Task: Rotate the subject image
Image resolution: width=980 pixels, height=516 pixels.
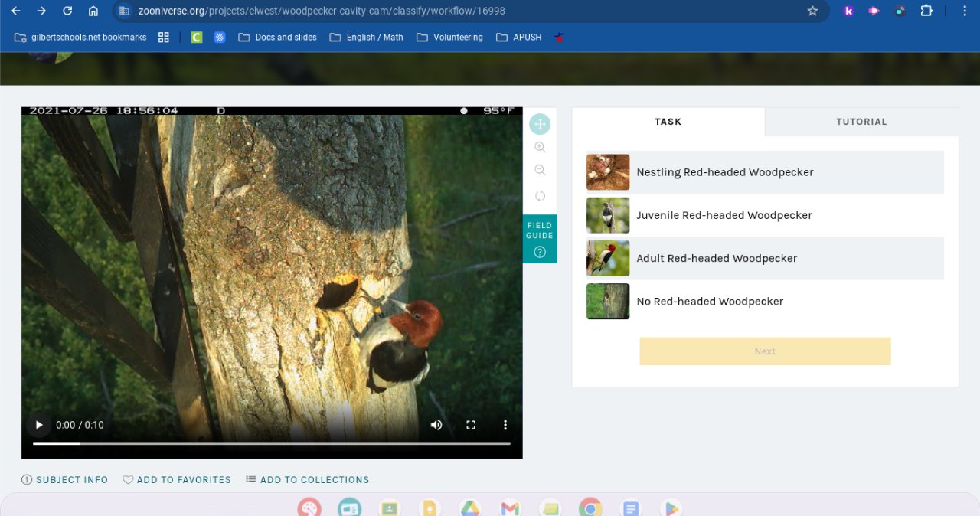Action: pyautogui.click(x=540, y=195)
